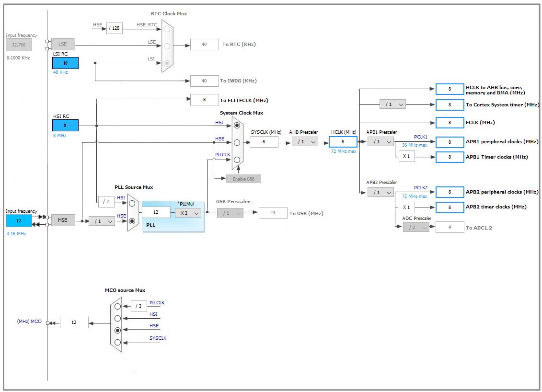Click the LSE input frequency field 32.768
This screenshot has width=542, height=392.
point(19,45)
